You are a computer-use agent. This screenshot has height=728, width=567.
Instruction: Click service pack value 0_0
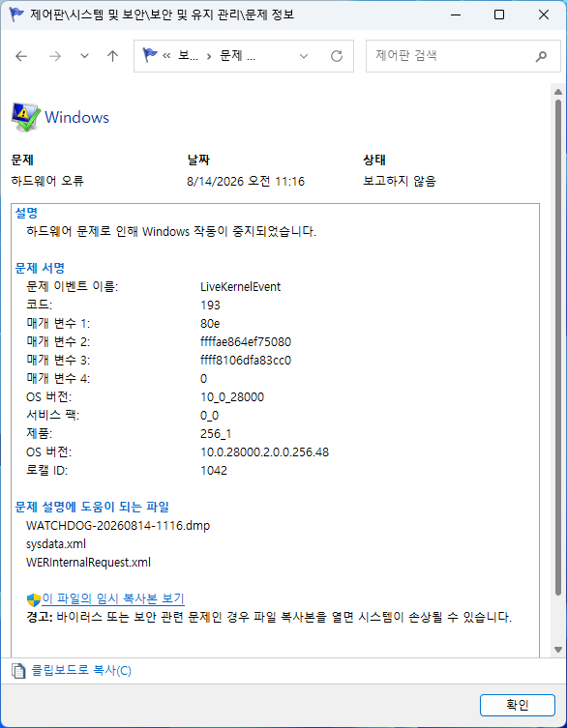pos(210,416)
